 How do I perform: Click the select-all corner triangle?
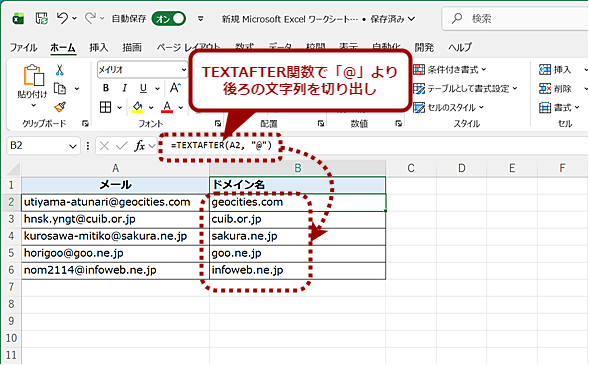pyautogui.click(x=14, y=169)
